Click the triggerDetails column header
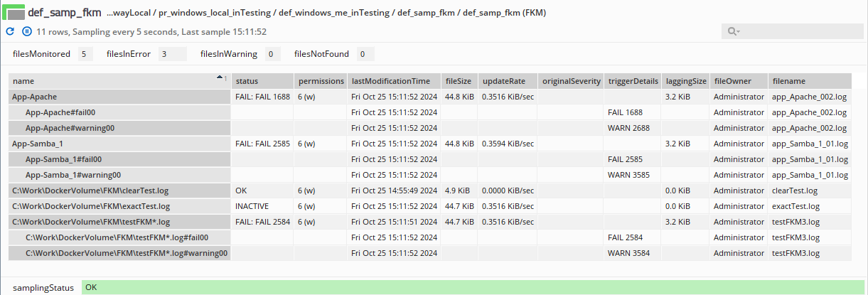This screenshot has height=295, width=868. 633,81
